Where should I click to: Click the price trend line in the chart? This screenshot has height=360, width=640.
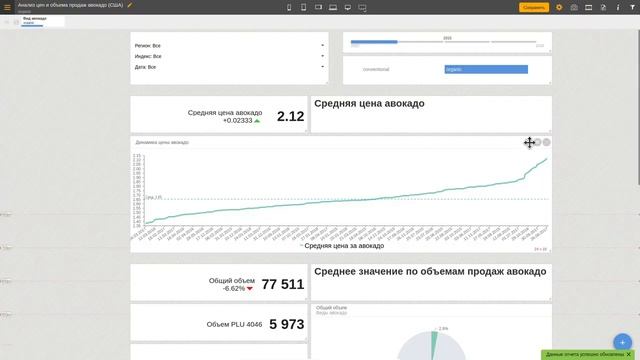(x=347, y=200)
